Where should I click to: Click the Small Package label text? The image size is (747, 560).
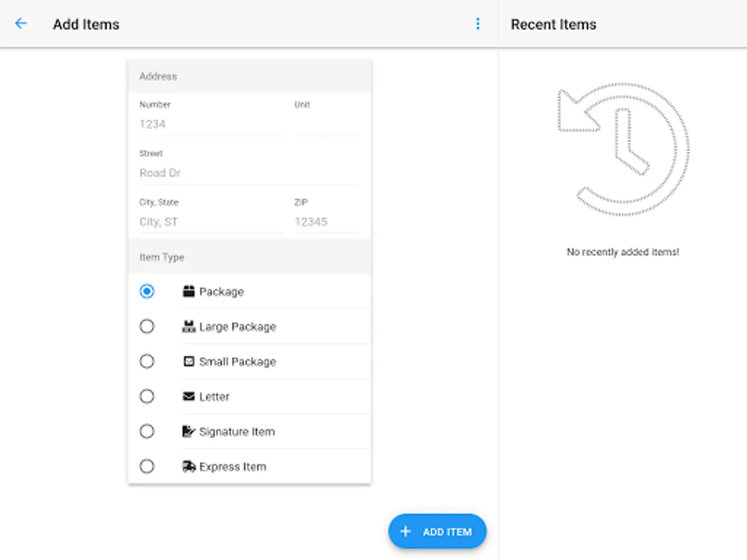pos(237,362)
